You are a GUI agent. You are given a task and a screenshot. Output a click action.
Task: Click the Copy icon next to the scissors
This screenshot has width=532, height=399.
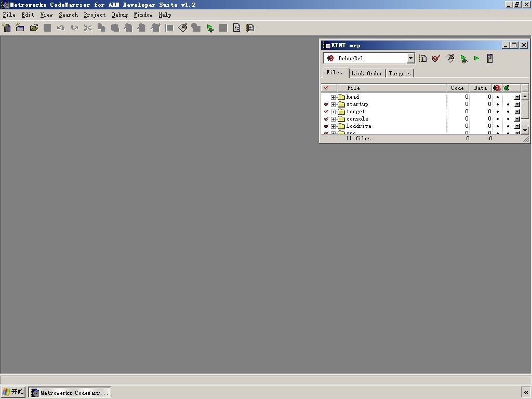(101, 28)
